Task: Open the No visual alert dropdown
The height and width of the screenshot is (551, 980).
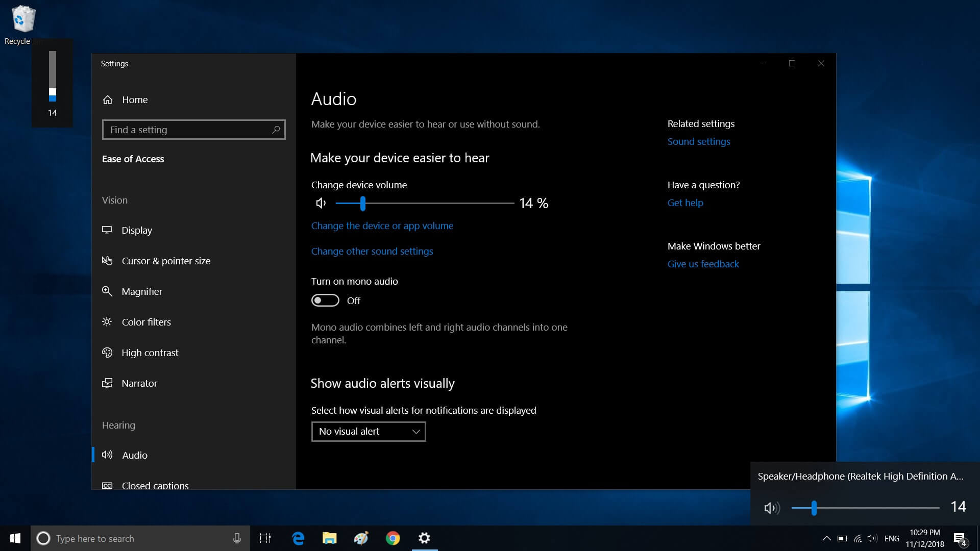Action: pos(368,431)
